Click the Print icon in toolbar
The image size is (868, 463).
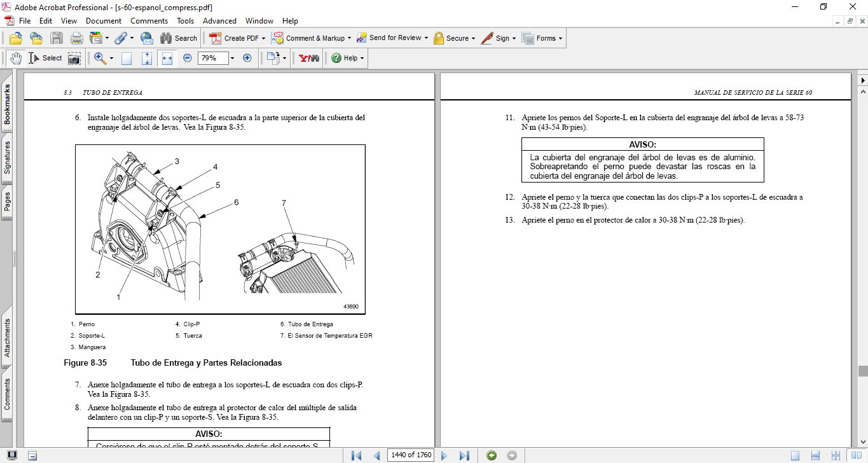76,38
